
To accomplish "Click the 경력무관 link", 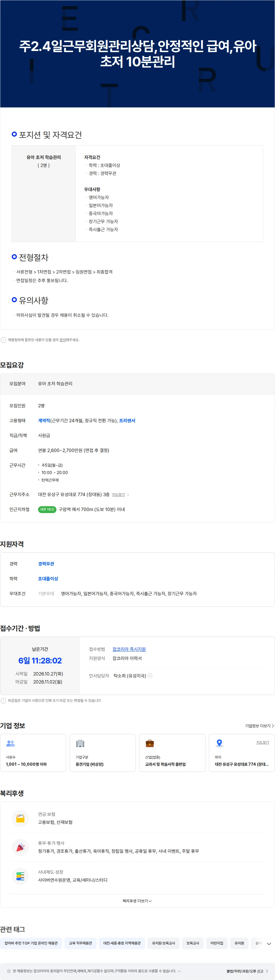I will [x=46, y=563].
